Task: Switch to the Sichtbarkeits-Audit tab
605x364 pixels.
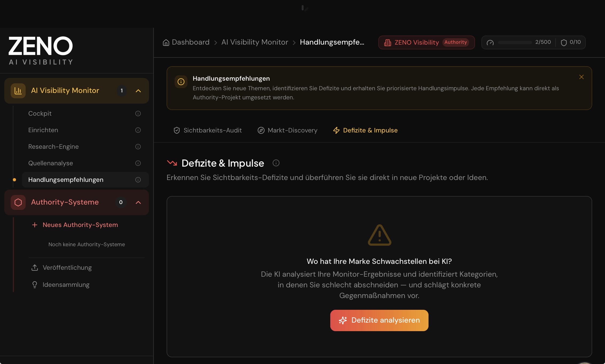Action: [x=208, y=130]
